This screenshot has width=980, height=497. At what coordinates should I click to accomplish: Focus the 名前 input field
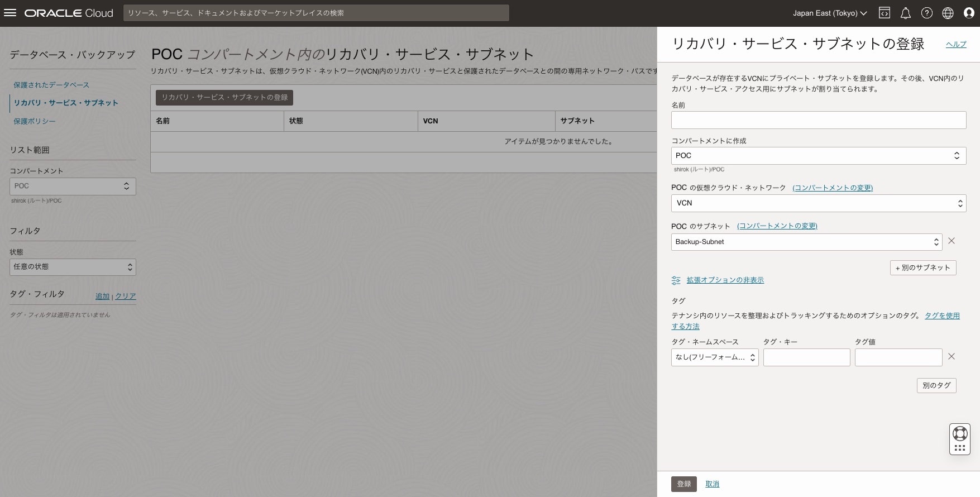point(819,120)
